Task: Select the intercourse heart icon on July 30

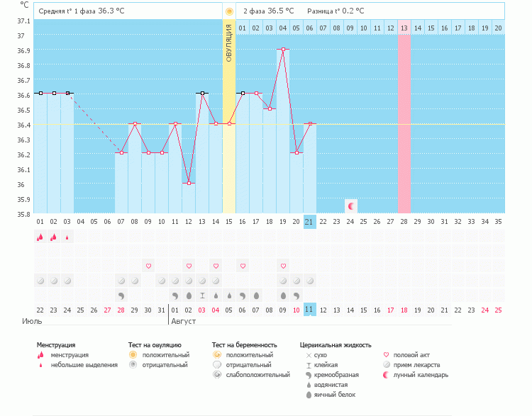Action: coord(148,266)
